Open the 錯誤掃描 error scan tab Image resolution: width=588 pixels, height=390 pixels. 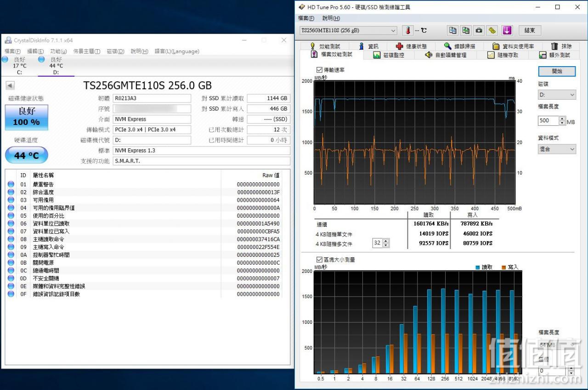460,46
